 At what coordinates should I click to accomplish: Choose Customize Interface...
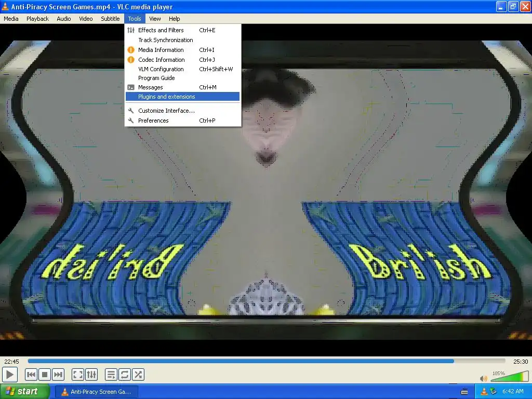click(x=182, y=111)
